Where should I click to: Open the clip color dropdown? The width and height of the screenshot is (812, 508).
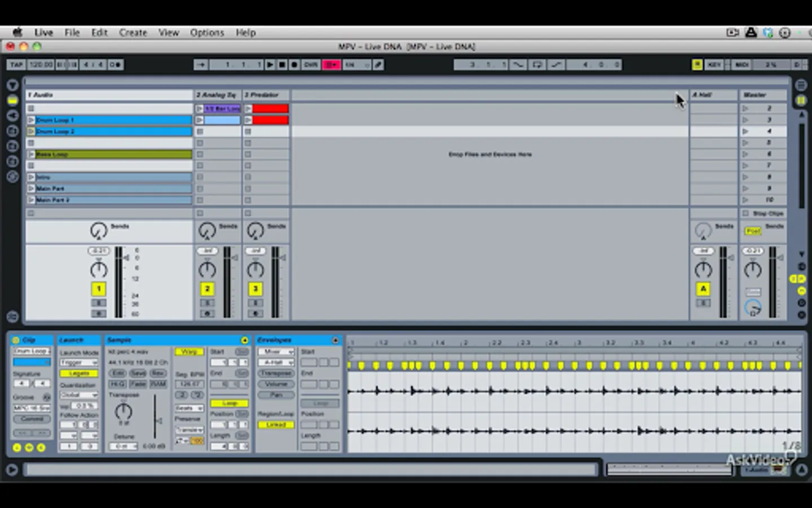(x=32, y=362)
